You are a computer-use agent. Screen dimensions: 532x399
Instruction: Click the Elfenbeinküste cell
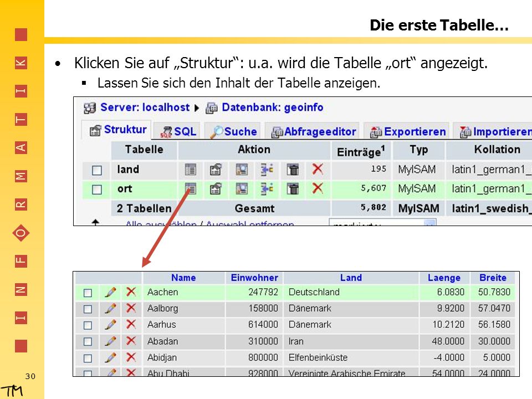pyautogui.click(x=318, y=357)
